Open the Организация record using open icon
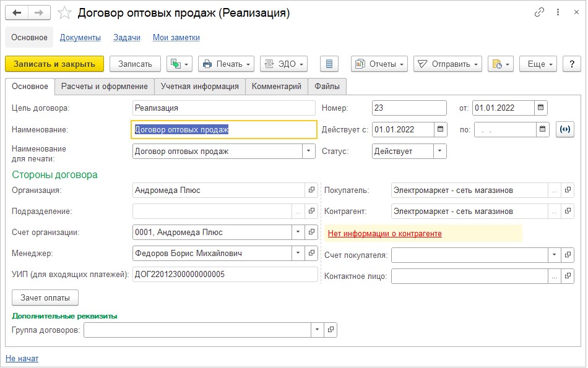The height and width of the screenshot is (368, 588). pyautogui.click(x=311, y=190)
